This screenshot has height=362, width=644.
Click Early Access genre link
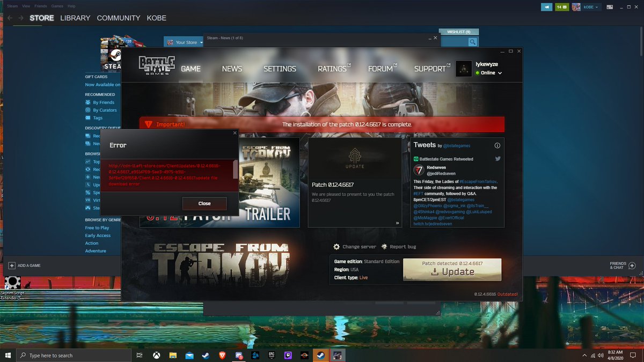pos(98,235)
